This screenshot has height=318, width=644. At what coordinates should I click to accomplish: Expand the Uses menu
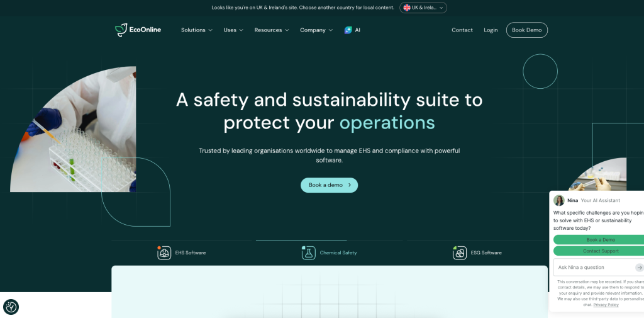click(x=233, y=30)
